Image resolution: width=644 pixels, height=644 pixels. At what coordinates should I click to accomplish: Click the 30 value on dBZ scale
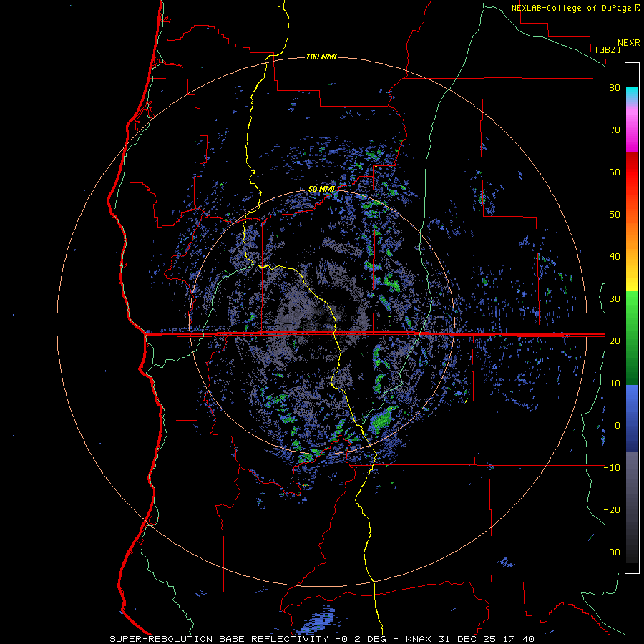pyautogui.click(x=615, y=299)
